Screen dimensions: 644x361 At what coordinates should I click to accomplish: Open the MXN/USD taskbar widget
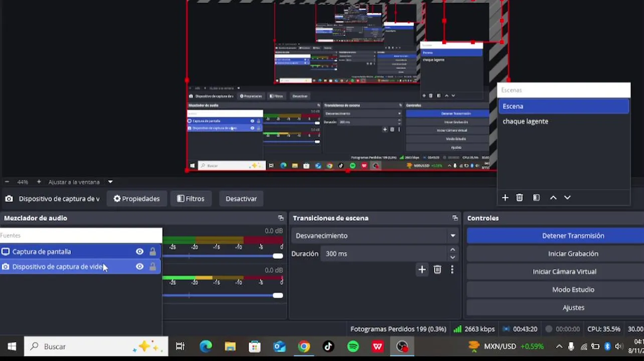coord(506,346)
